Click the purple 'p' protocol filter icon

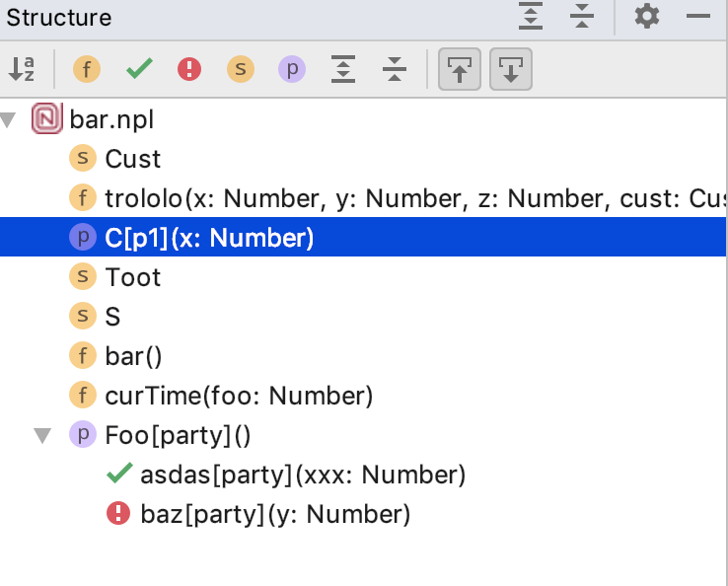tap(292, 69)
